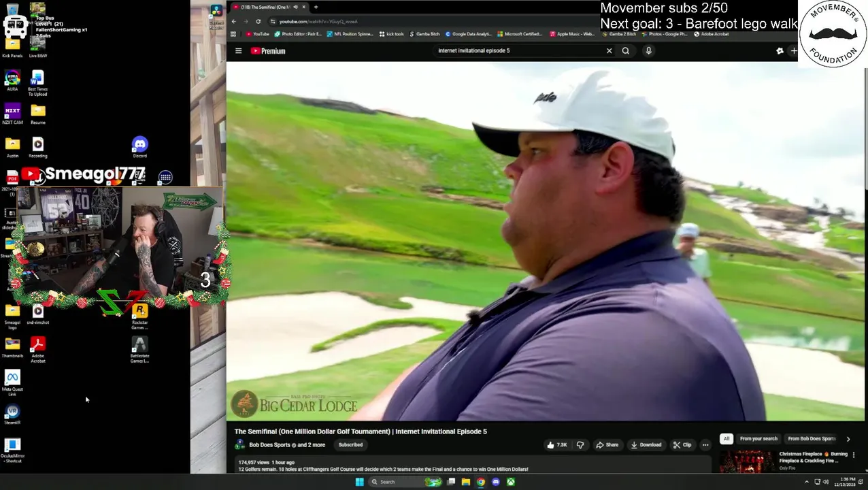Open YouTube Create plus button
The width and height of the screenshot is (868, 490).
793,51
